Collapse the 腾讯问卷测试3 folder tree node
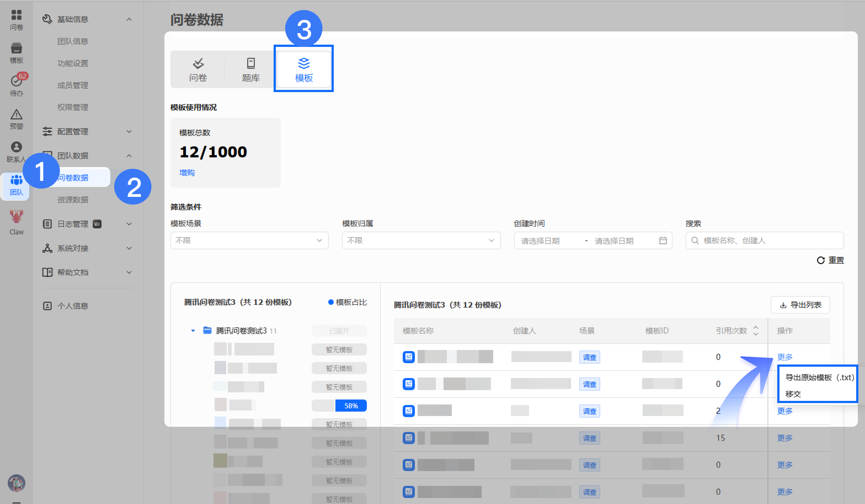The image size is (865, 504). pos(193,331)
